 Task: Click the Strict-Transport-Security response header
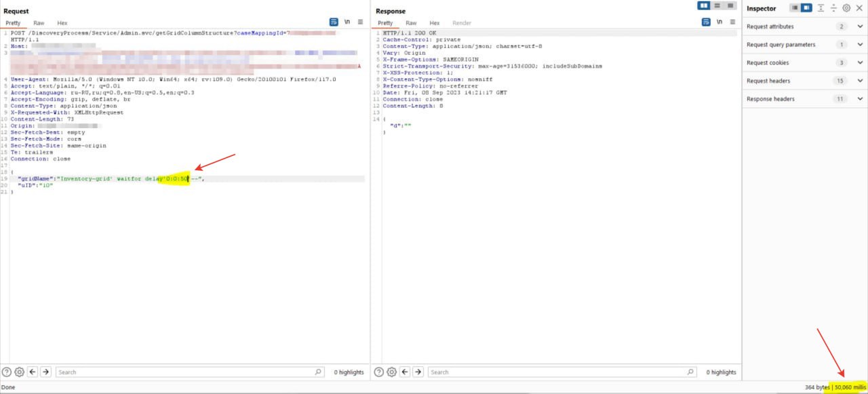pos(492,66)
